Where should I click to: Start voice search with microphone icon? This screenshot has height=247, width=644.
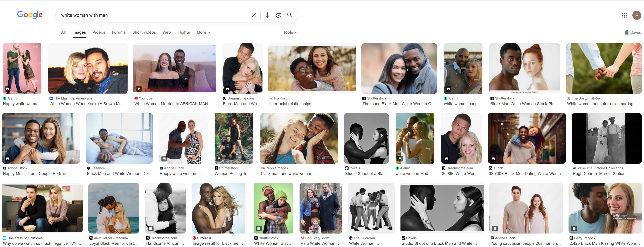[267, 15]
